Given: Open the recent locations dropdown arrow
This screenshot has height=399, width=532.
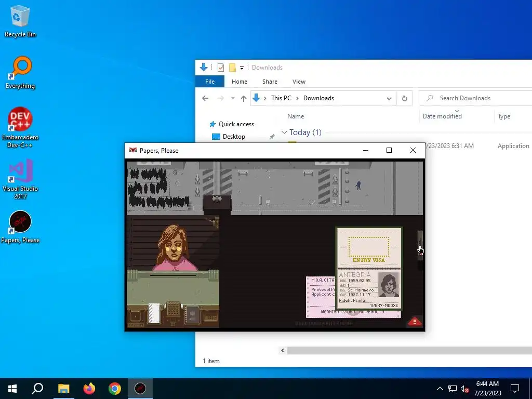Looking at the screenshot, I should tap(233, 98).
